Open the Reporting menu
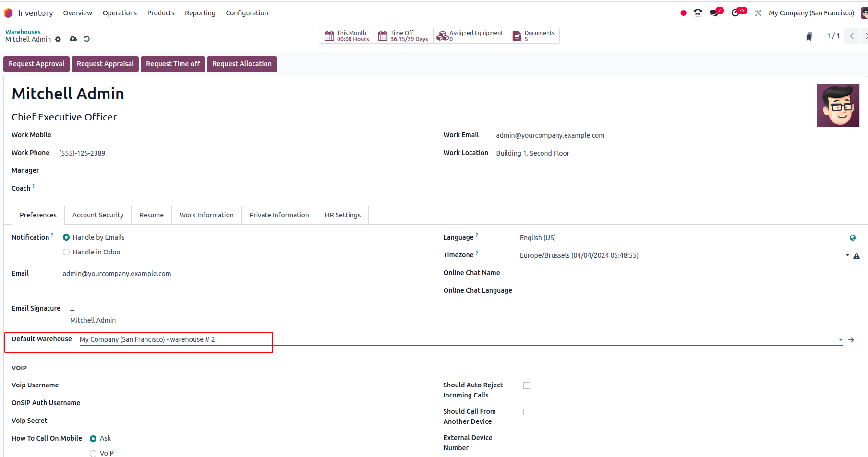The image size is (868, 457). (200, 13)
